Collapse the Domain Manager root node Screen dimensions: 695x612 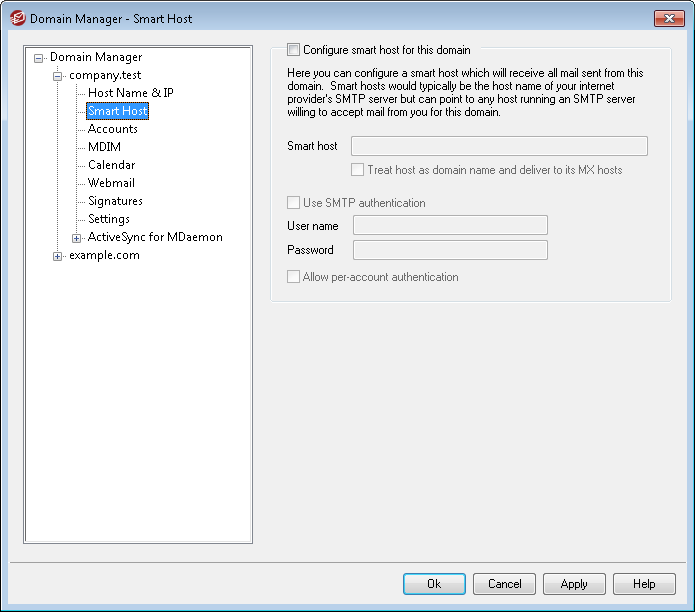pos(39,58)
